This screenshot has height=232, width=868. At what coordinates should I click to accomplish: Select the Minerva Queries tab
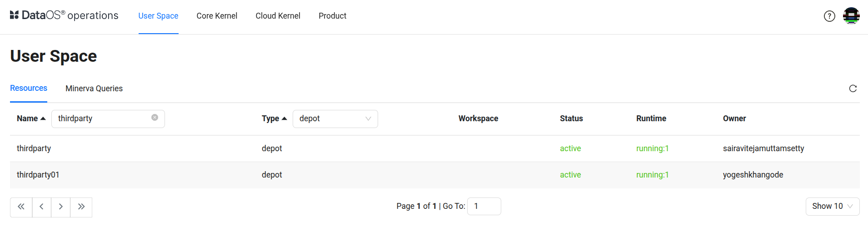pyautogui.click(x=94, y=89)
